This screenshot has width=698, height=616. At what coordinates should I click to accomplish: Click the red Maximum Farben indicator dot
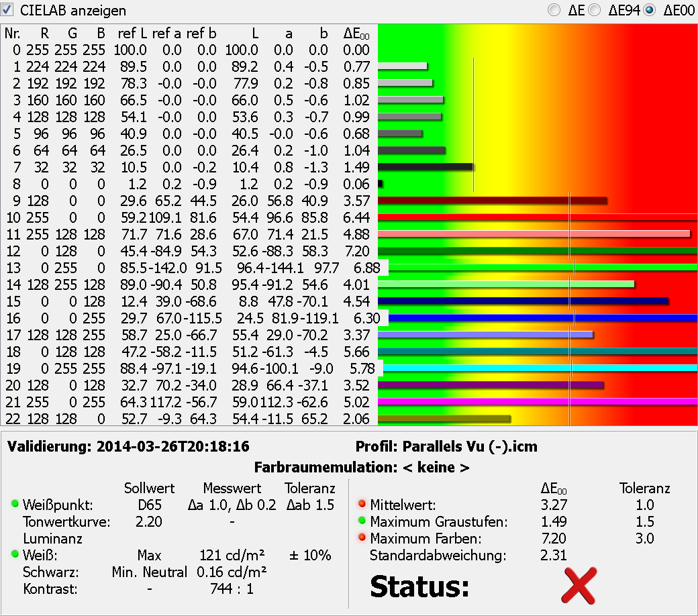(362, 538)
